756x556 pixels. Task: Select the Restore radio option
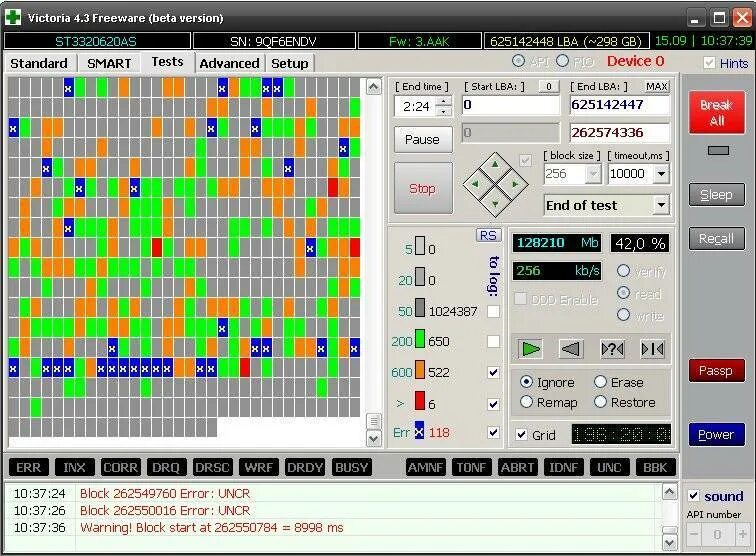pyautogui.click(x=600, y=402)
